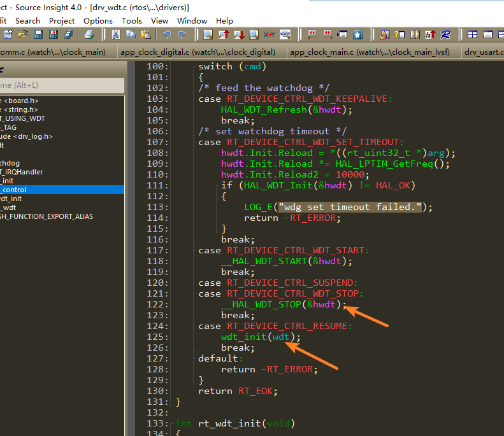Switch to the clock_main comm.c tab
Viewport: 504px width, 436px height.
[x=53, y=52]
